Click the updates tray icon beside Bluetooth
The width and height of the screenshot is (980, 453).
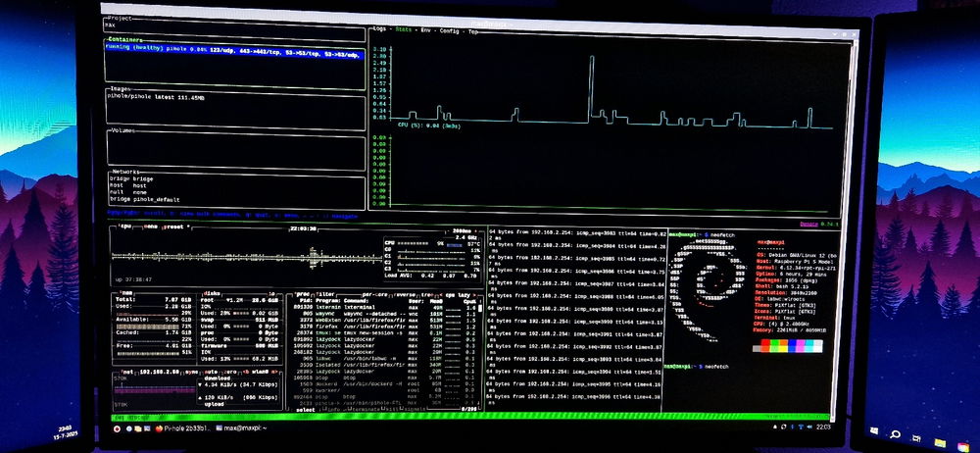coord(785,427)
